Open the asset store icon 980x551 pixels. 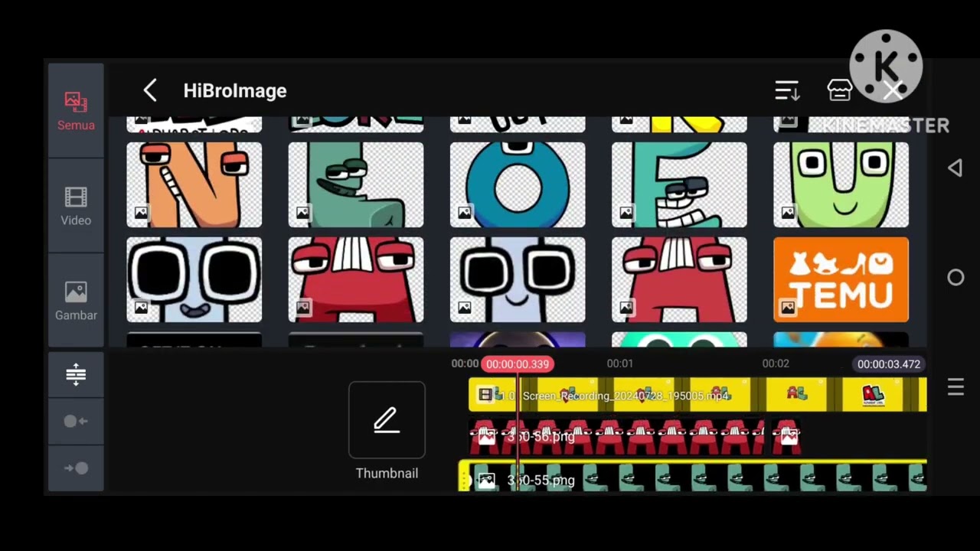pos(840,90)
